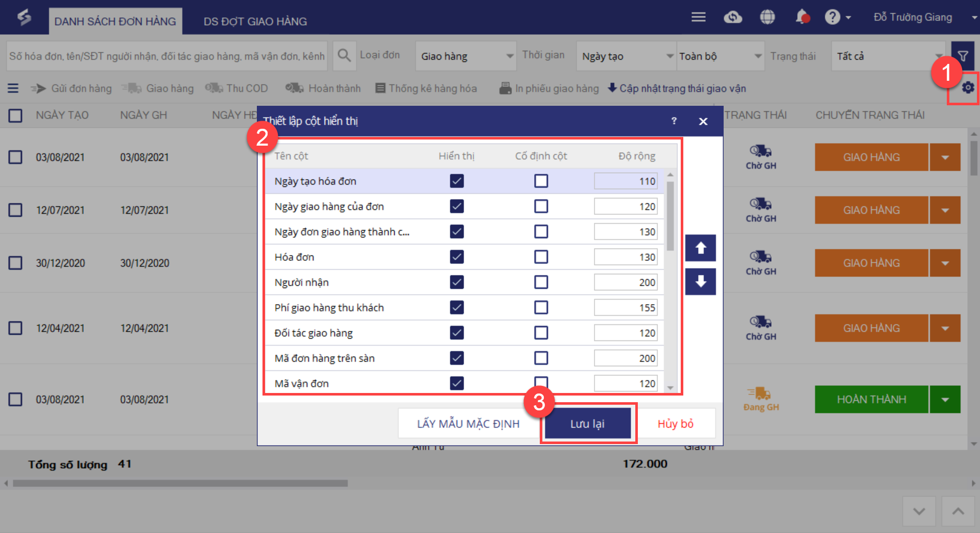Open the cloud sync icon

[x=733, y=17]
